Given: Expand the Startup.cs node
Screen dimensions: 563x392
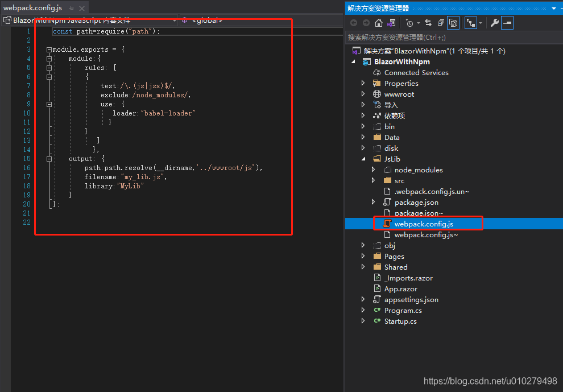Looking at the screenshot, I should coord(363,321).
